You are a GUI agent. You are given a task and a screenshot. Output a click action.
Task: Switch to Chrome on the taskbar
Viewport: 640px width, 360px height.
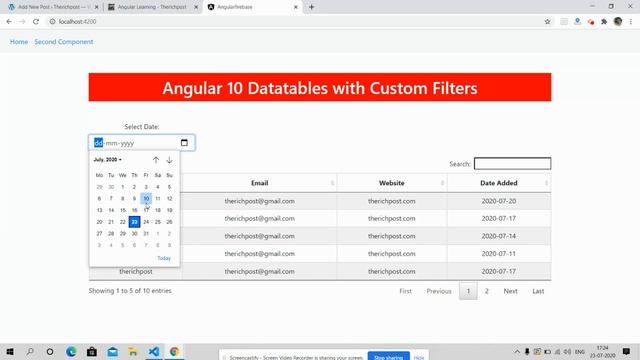tap(175, 351)
